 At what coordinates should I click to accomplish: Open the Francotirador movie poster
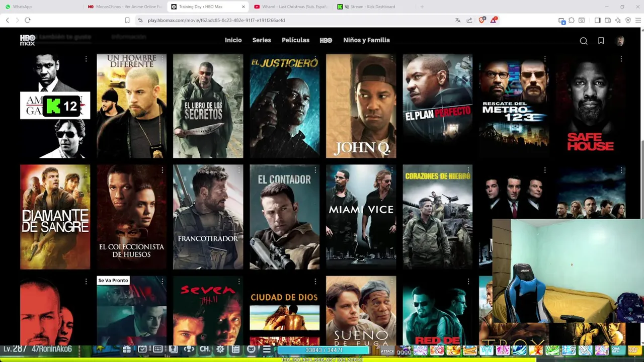[x=208, y=217]
